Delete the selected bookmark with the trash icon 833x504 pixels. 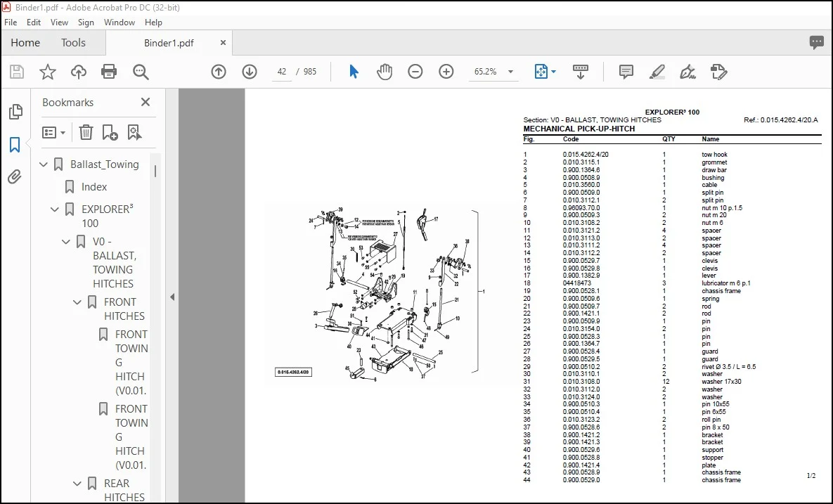[x=86, y=132]
